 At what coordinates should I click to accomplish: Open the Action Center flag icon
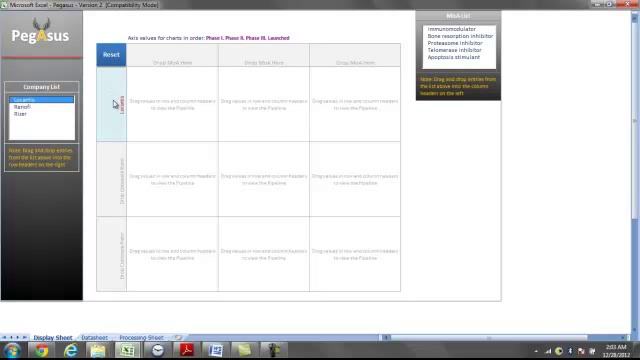(x=581, y=351)
